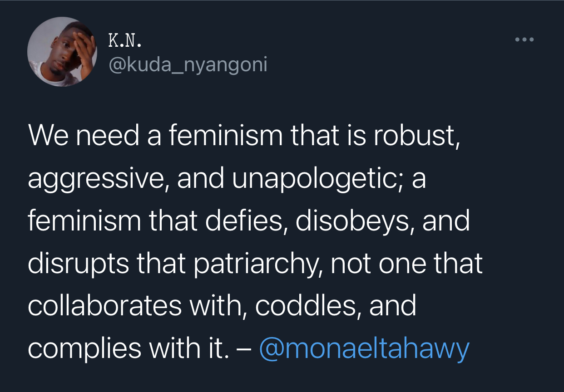The height and width of the screenshot is (392, 564).
Task: Click "not one that" in the tweet
Action: (x=406, y=264)
